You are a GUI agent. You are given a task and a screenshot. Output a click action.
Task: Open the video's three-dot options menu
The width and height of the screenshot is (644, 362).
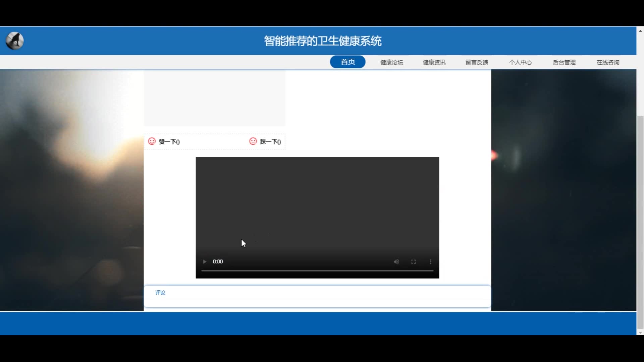pos(430,261)
